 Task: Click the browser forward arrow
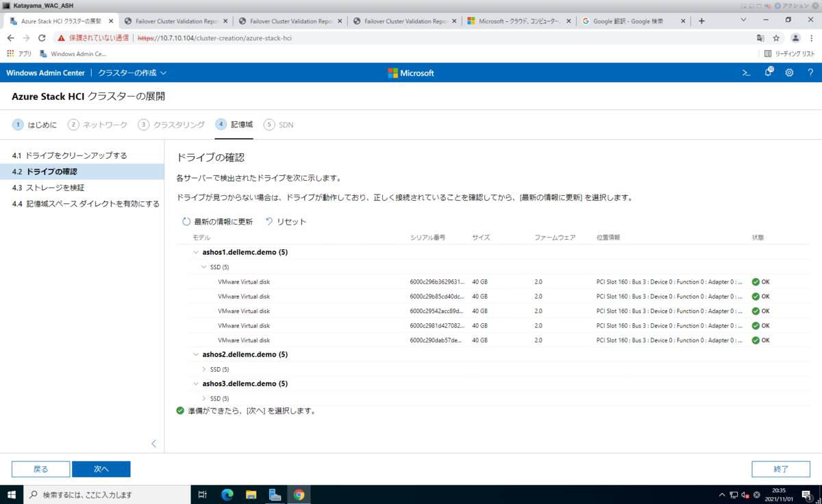pyautogui.click(x=26, y=38)
